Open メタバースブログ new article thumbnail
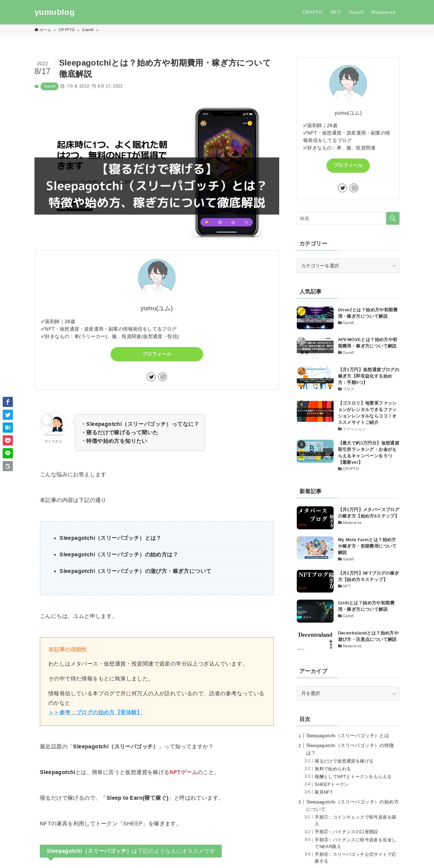This screenshot has width=434, height=868. pos(315,517)
